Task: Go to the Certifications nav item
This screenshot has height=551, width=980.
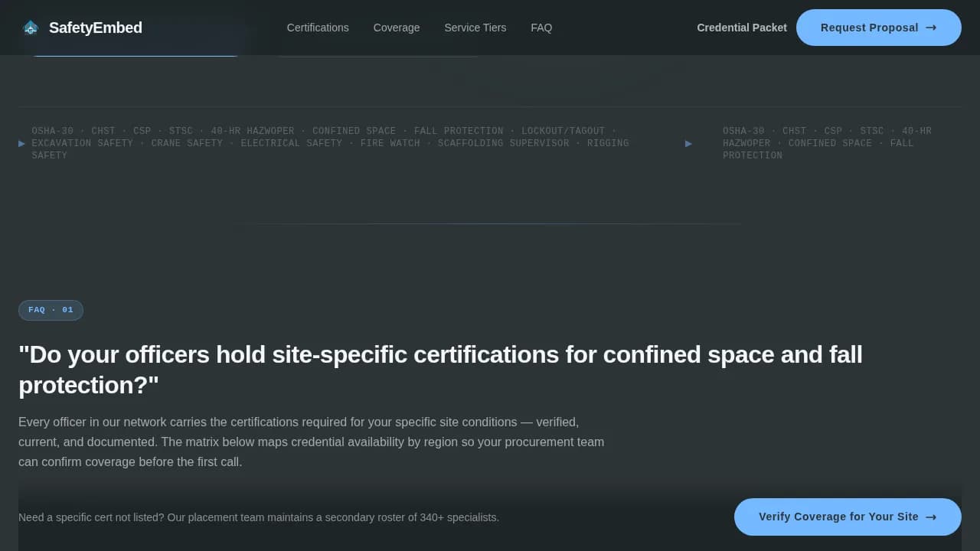Action: tap(318, 28)
